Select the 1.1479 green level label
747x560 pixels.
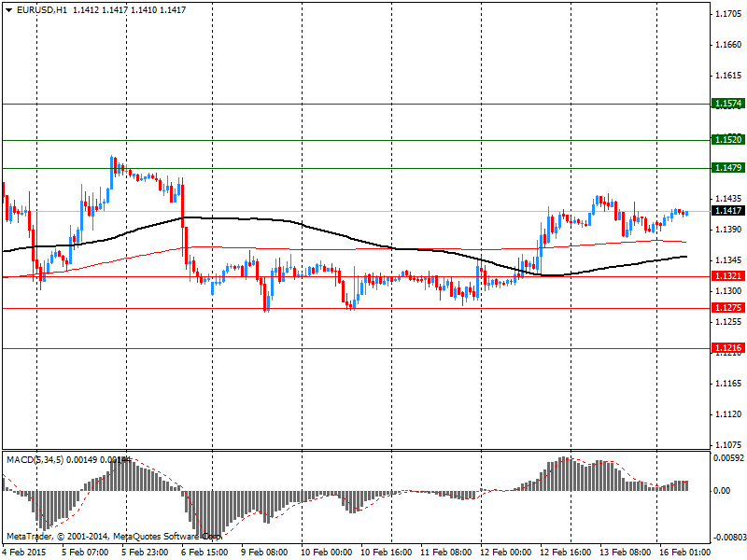728,168
